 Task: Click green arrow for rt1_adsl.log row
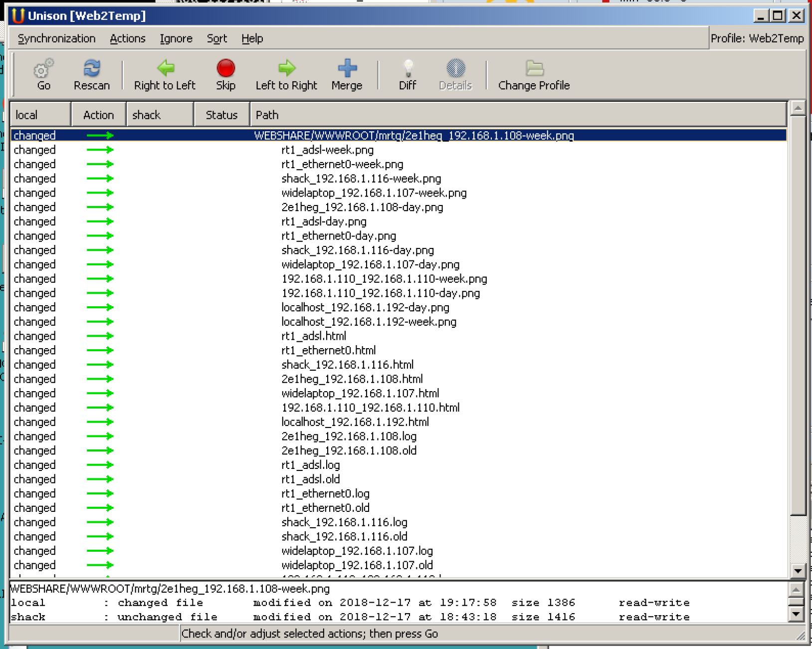100,465
